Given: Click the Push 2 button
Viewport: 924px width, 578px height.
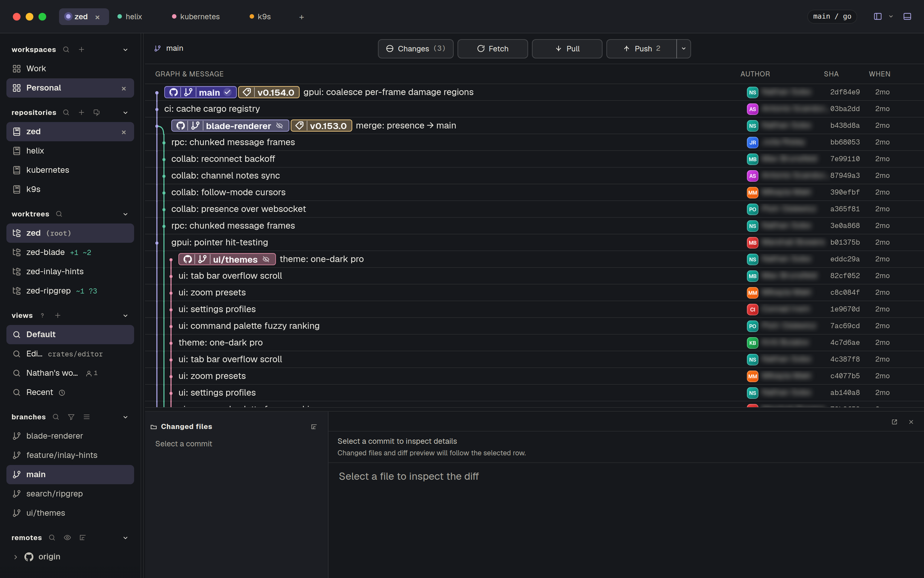Looking at the screenshot, I should [642, 48].
